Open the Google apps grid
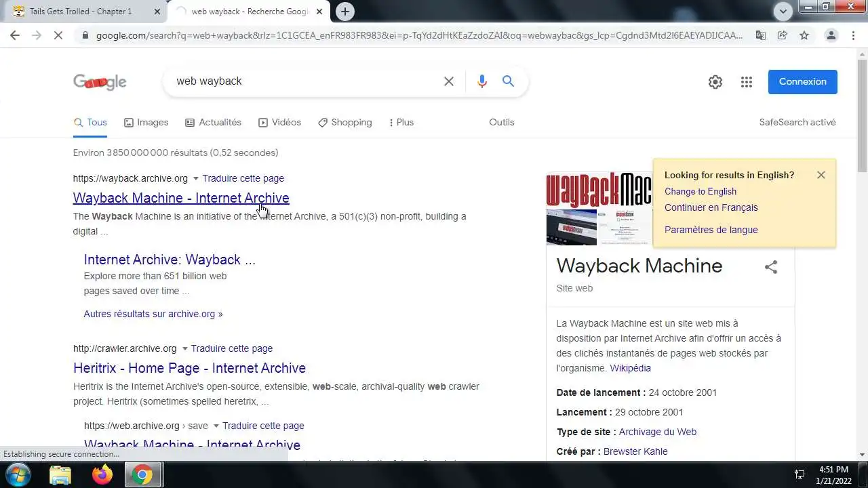This screenshot has height=488, width=868. [747, 82]
